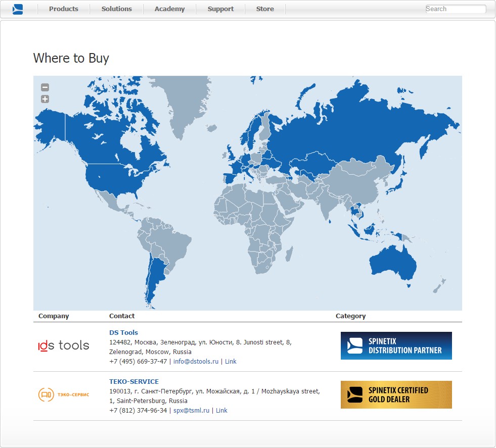The width and height of the screenshot is (496, 448).
Task: Select Spain on the world map
Action: [x=230, y=178]
